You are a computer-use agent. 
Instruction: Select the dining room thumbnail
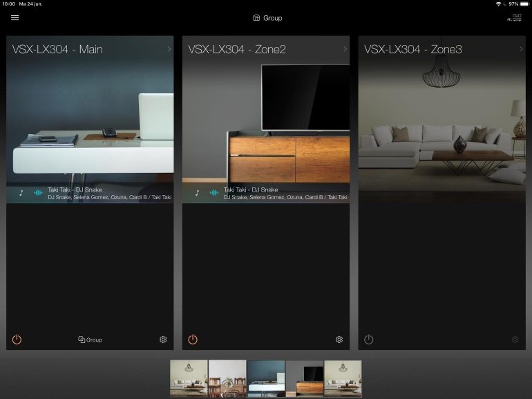(x=227, y=378)
